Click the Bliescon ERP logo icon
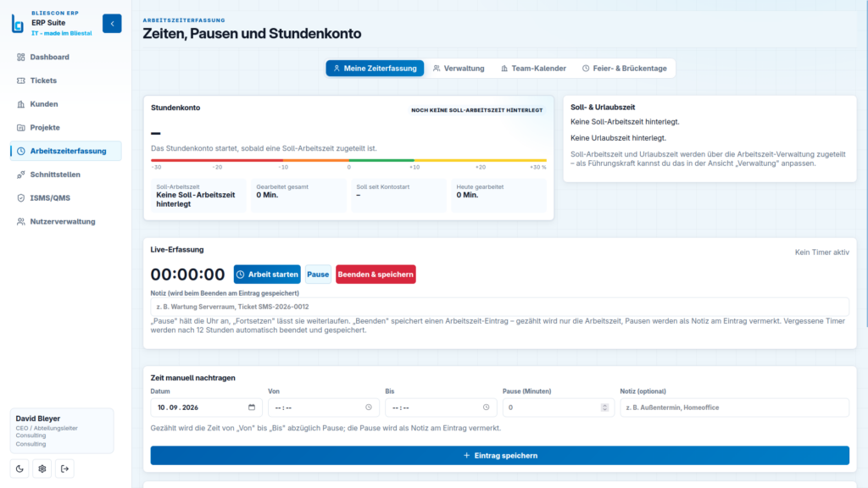 (18, 24)
